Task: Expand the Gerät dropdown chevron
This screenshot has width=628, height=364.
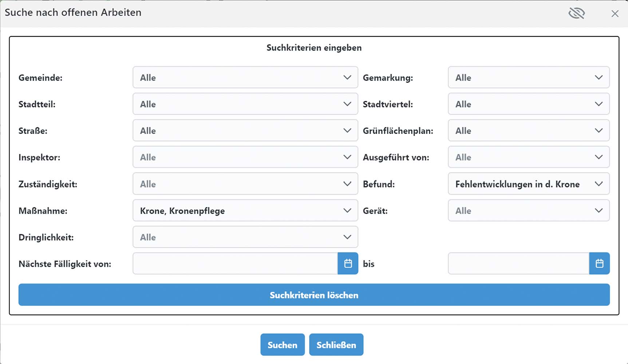Action: tap(599, 210)
